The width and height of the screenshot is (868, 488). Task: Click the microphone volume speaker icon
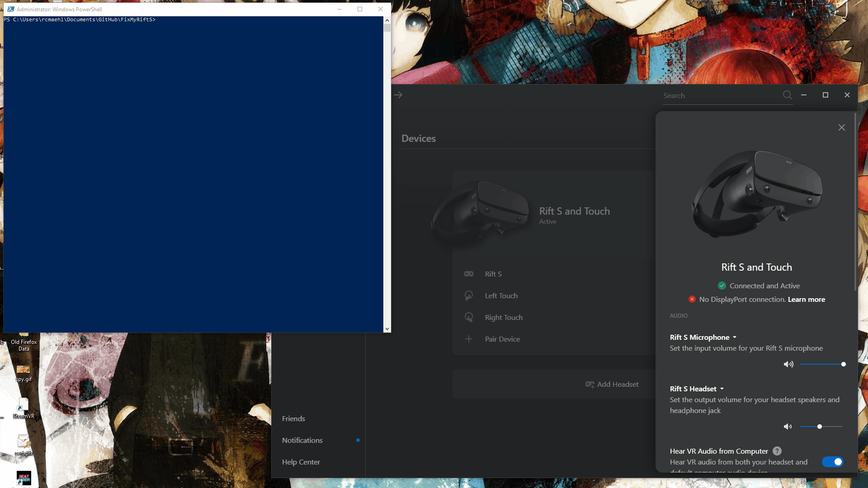pos(788,364)
